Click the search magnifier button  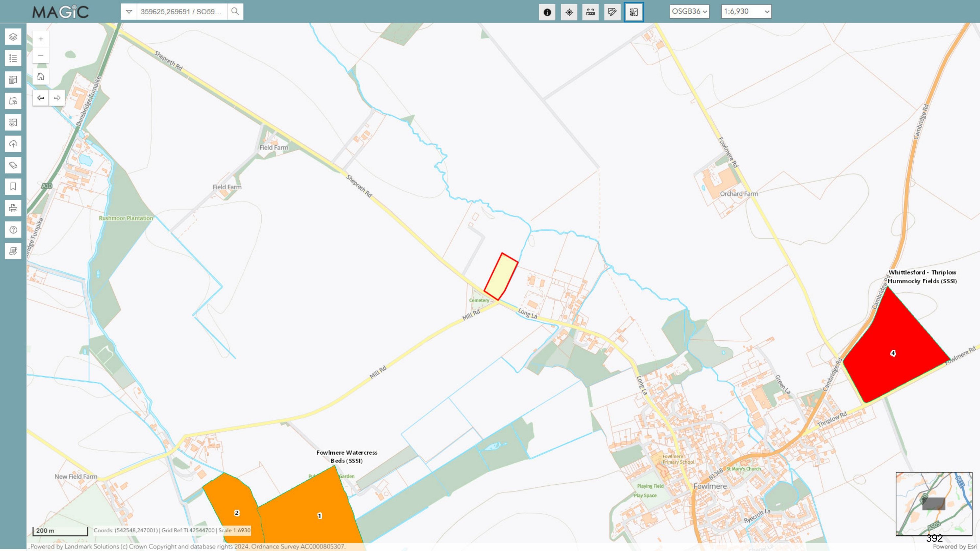(x=235, y=11)
